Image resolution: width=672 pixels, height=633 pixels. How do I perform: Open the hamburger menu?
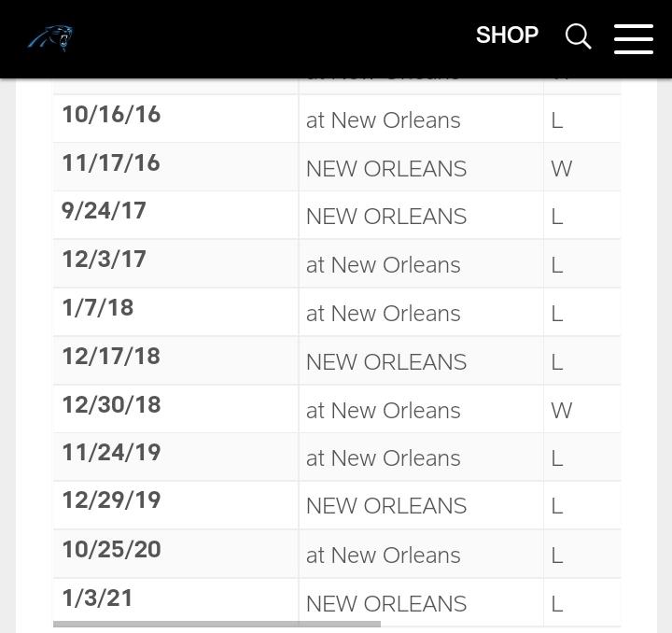634,39
